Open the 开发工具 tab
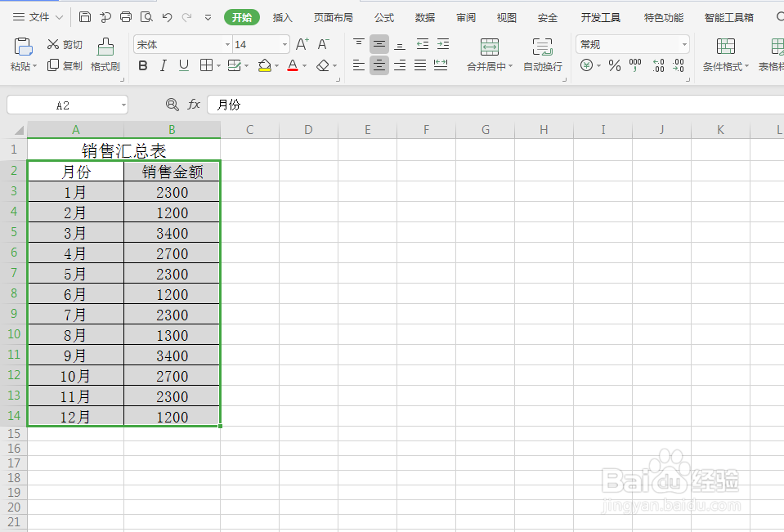The image size is (784, 532). click(601, 17)
